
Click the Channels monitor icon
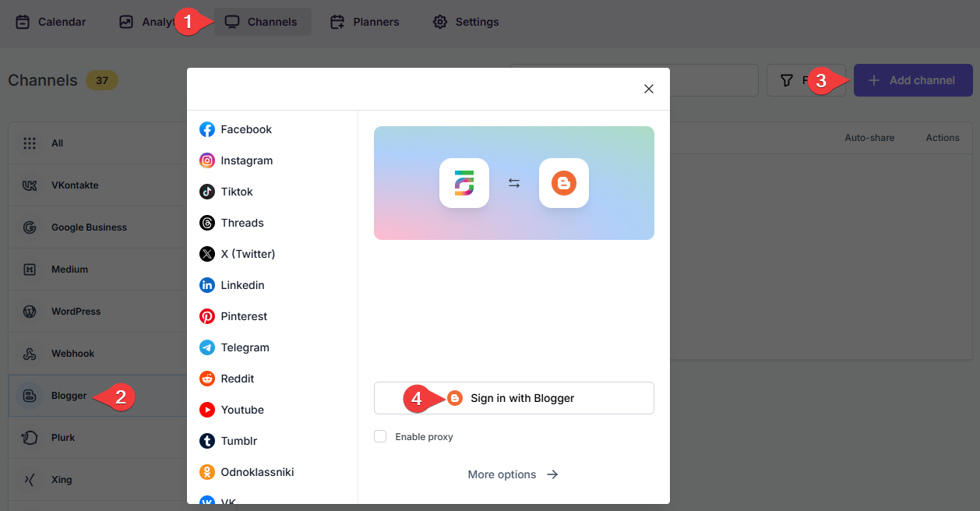(x=231, y=22)
